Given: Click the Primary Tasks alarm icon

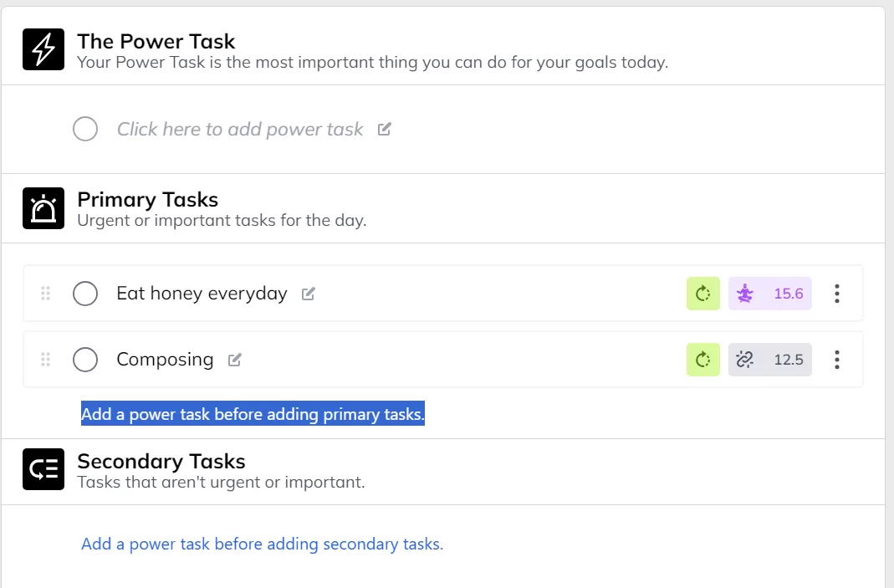Looking at the screenshot, I should click(43, 208).
